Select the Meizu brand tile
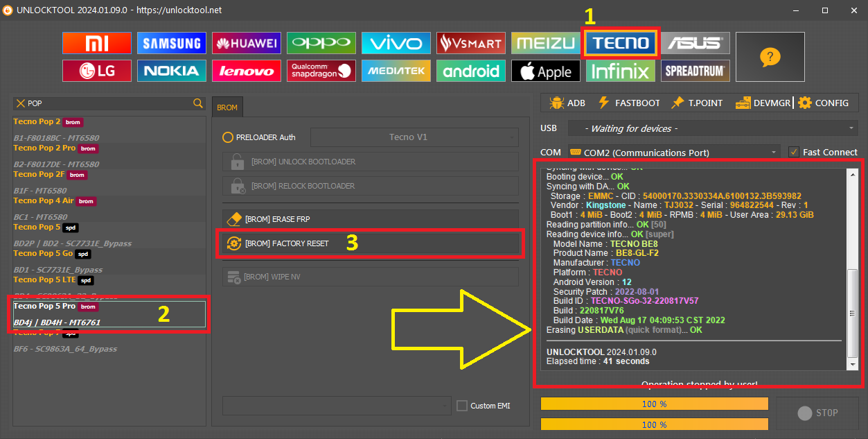Image resolution: width=868 pixels, height=439 pixels. coord(545,43)
